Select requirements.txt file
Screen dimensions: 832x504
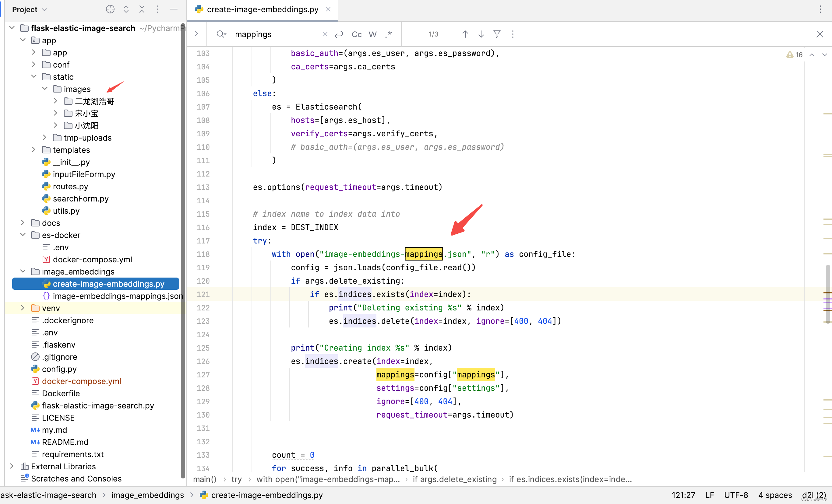point(72,454)
